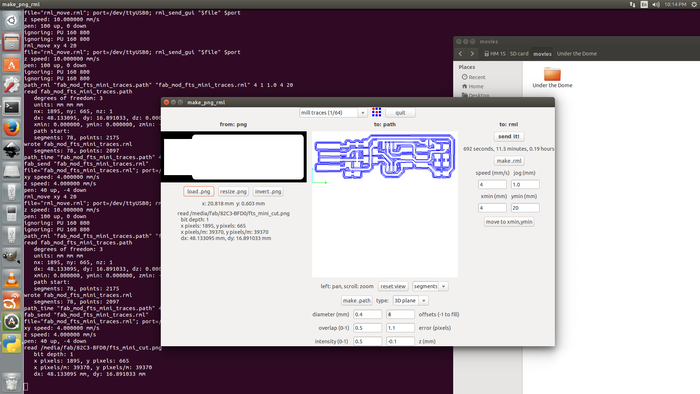The image size is (700, 394).
Task: Open Files manager from the launcher
Action: tap(12, 42)
